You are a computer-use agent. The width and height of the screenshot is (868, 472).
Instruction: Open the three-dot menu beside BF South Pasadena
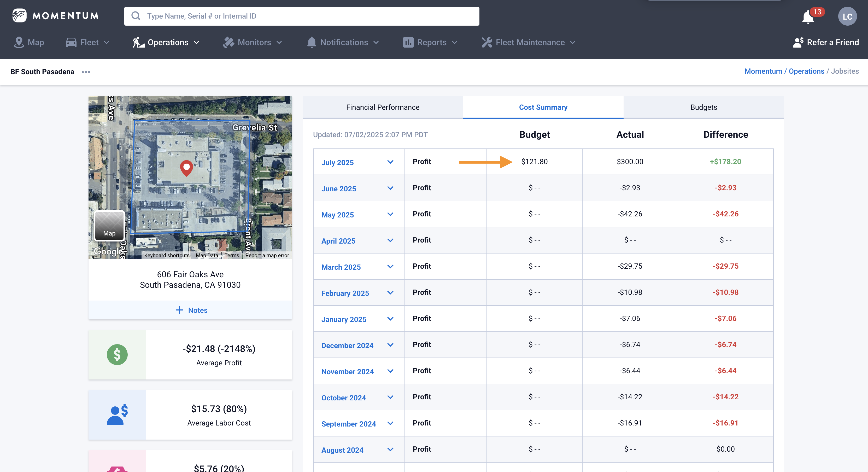click(86, 72)
